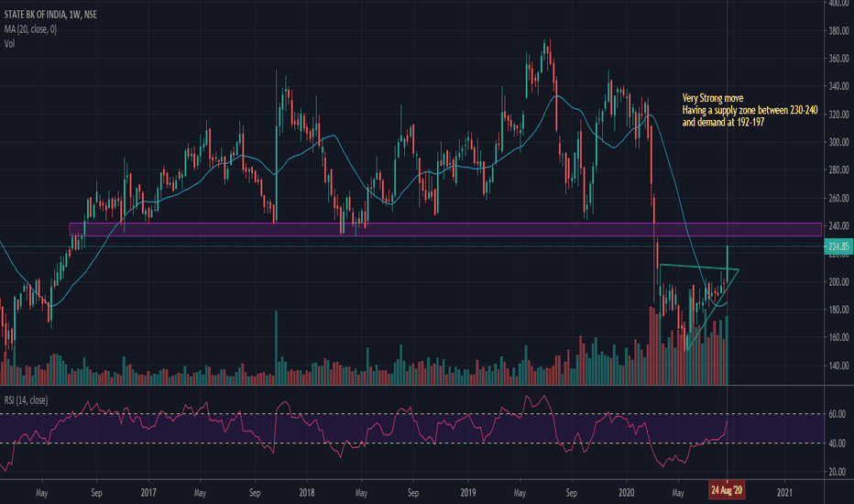This screenshot has width=854, height=504.
Task: Click the current price label 224.85
Action: [838, 247]
